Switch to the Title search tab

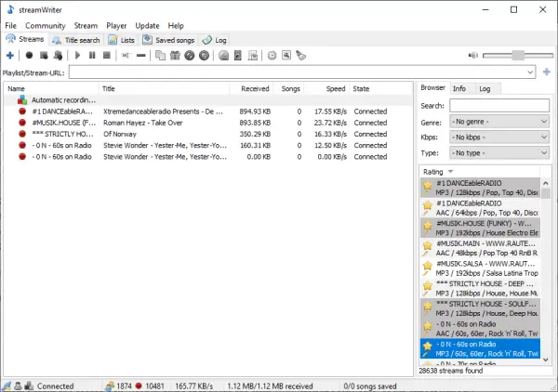click(x=76, y=40)
